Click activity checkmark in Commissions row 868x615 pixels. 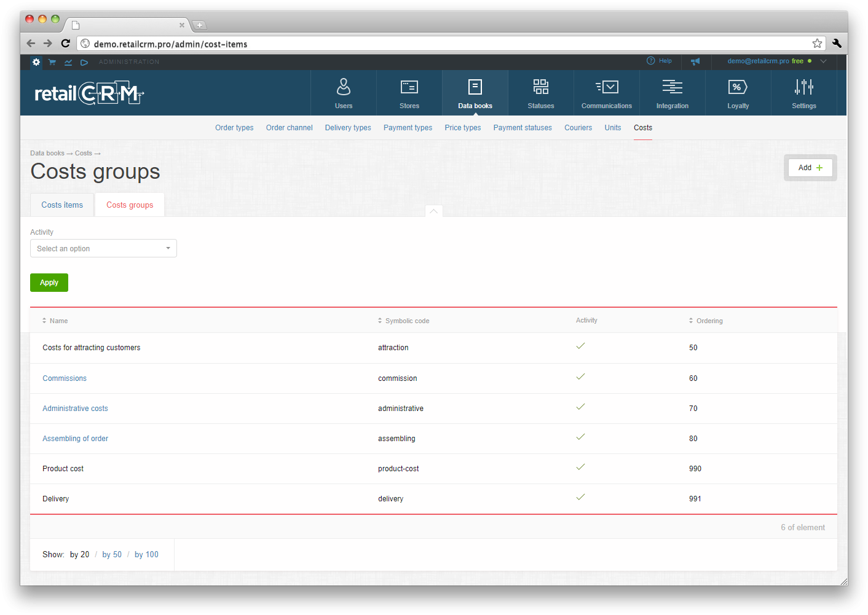click(x=580, y=377)
